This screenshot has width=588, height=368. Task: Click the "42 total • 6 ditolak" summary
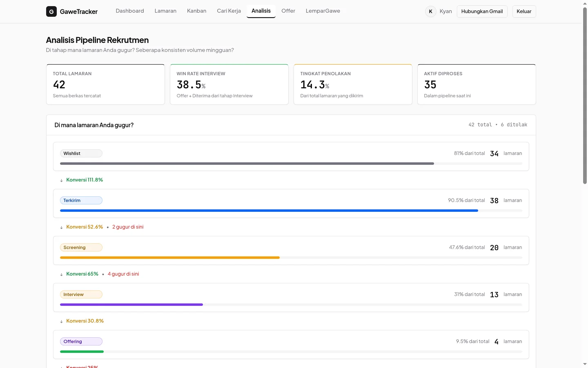498,125
